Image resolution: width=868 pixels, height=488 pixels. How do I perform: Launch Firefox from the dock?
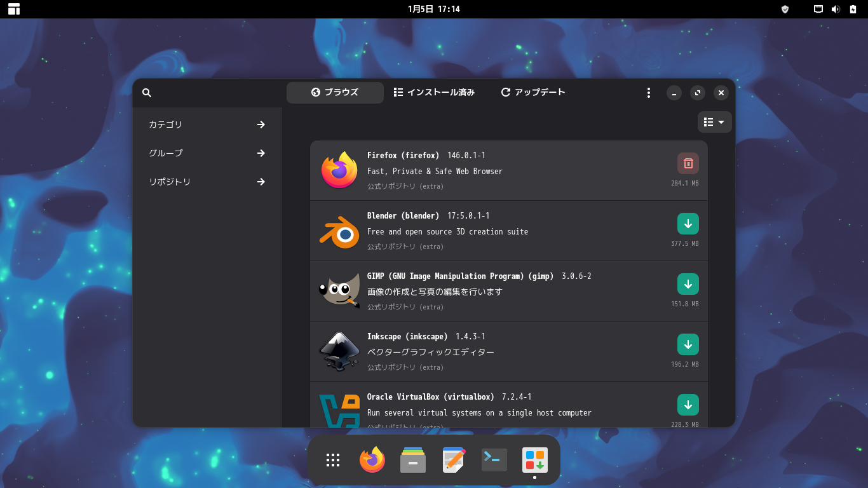coord(372,460)
